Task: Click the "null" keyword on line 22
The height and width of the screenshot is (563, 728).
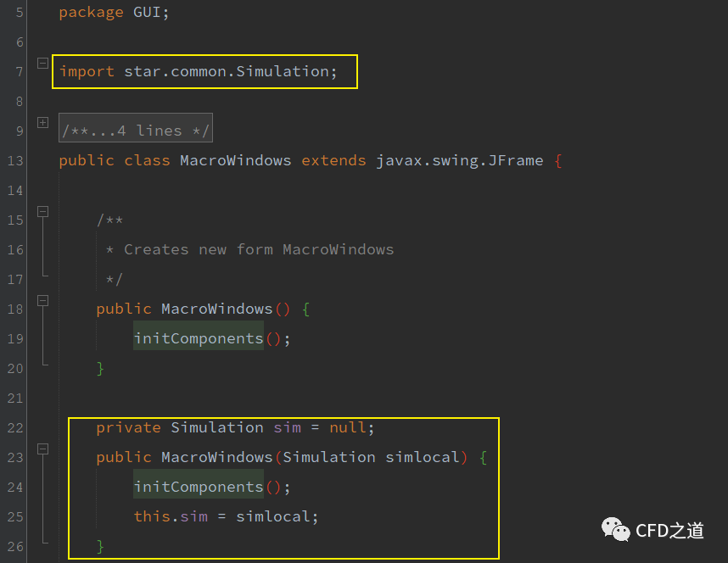Action: [348, 427]
